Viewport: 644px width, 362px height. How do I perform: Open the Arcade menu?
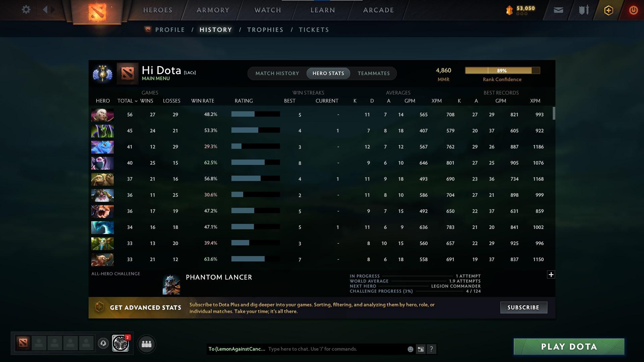[378, 10]
